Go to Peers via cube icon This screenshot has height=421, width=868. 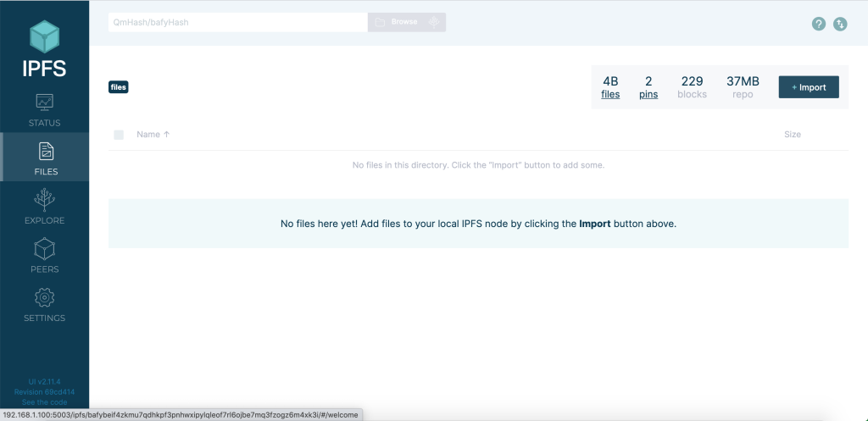tap(44, 249)
